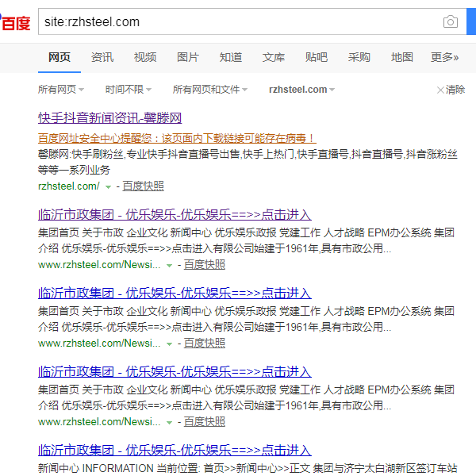Expand the arrow beside the URL of the first 临沂市政集团 result
This screenshot has width=476, height=476.
tap(170, 266)
